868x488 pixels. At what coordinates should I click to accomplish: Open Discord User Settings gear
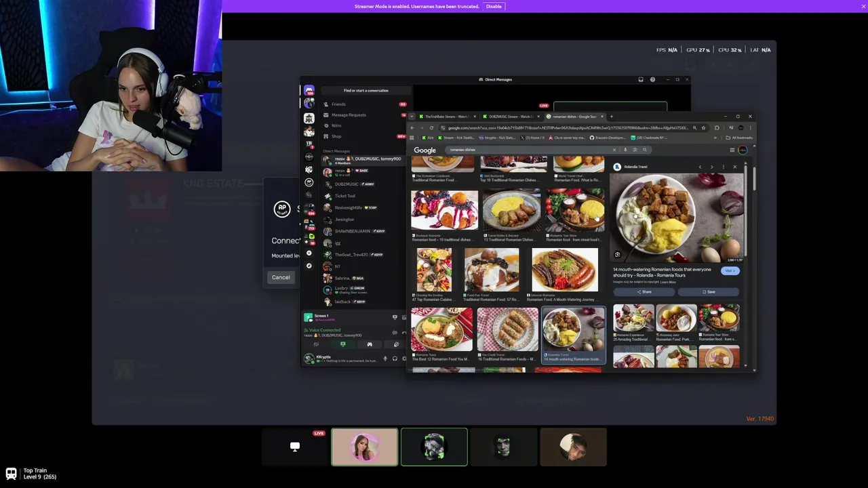tap(404, 359)
